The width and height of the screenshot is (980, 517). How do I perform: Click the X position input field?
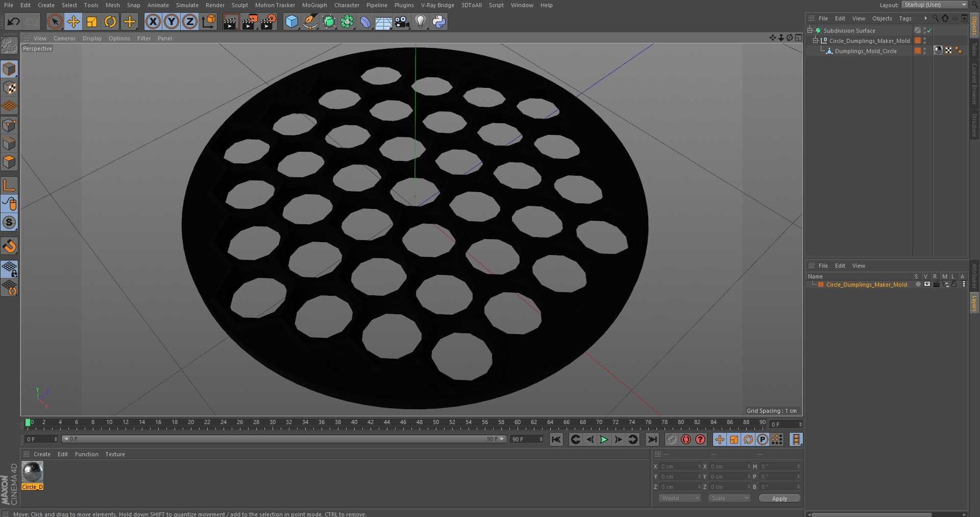(x=680, y=466)
